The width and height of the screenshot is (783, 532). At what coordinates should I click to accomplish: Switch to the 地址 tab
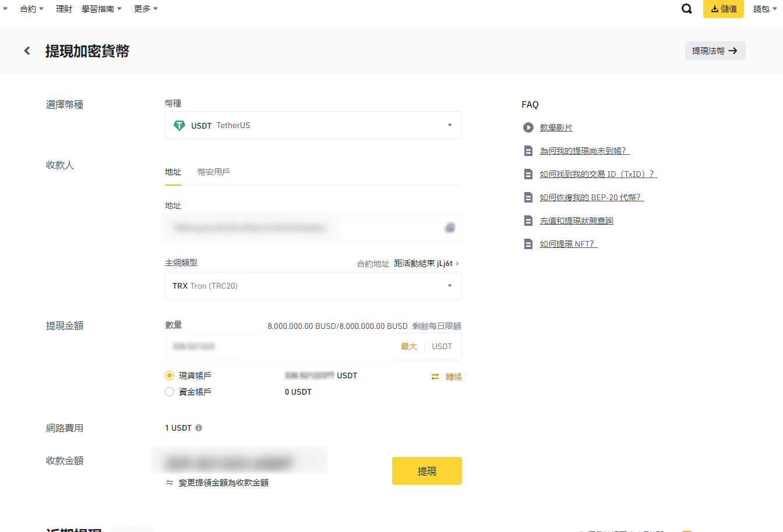click(x=173, y=172)
